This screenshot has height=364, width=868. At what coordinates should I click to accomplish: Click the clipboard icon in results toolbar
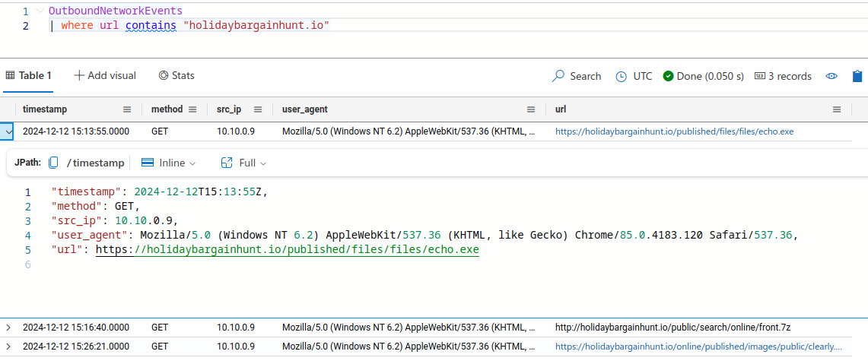tap(857, 76)
